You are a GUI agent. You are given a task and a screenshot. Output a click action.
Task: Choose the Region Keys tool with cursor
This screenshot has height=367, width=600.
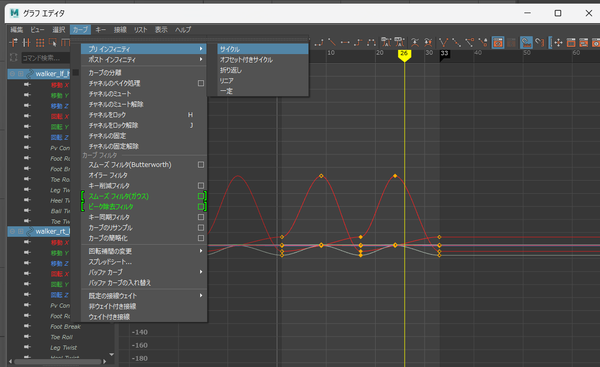(x=53, y=42)
